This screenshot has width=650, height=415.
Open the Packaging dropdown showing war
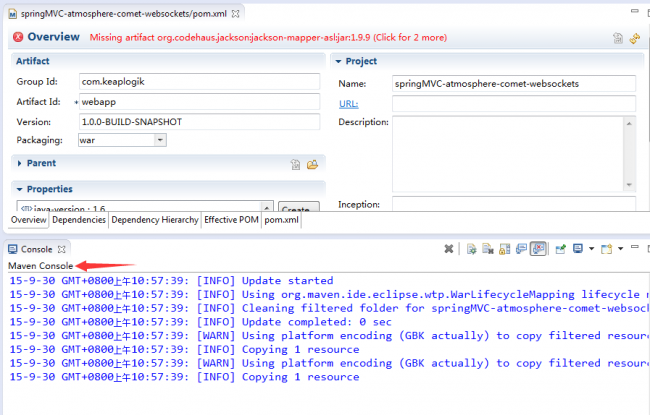(160, 140)
